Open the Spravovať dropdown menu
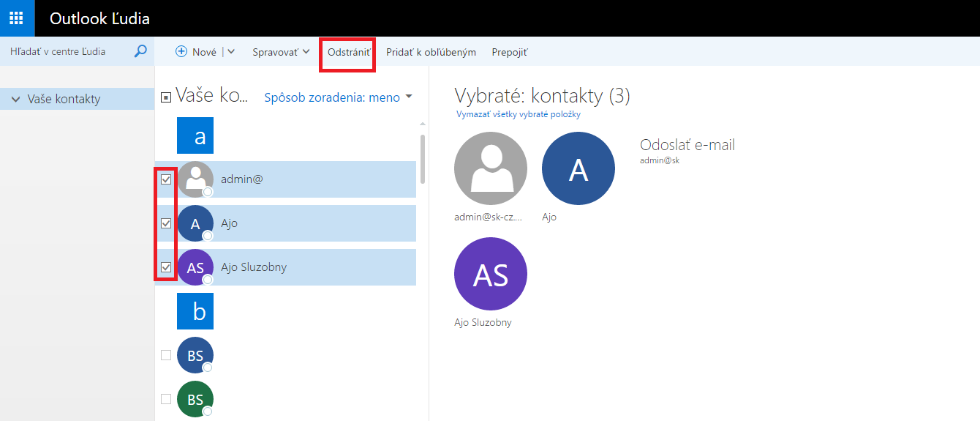 [281, 52]
